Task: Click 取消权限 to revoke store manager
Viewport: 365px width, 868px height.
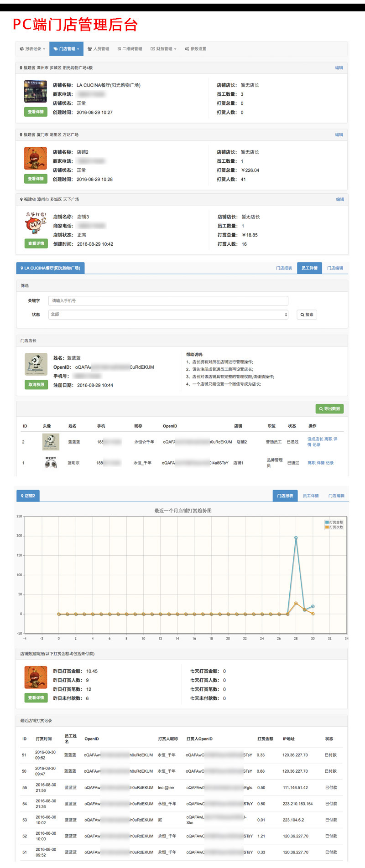Action: [36, 385]
